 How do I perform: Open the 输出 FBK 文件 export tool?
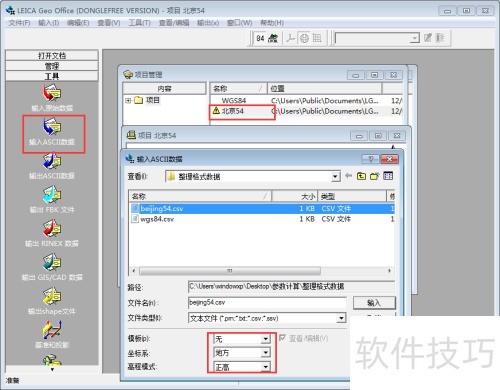pos(52,199)
